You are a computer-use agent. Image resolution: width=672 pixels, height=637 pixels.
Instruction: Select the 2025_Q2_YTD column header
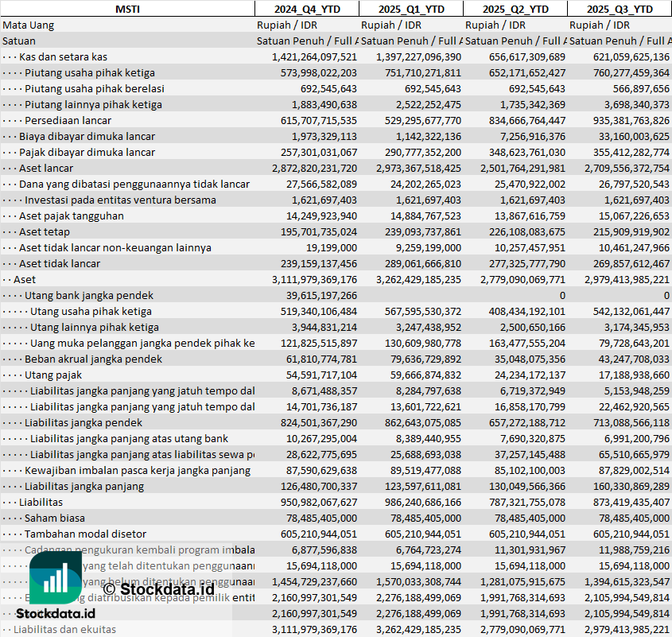[515, 9]
